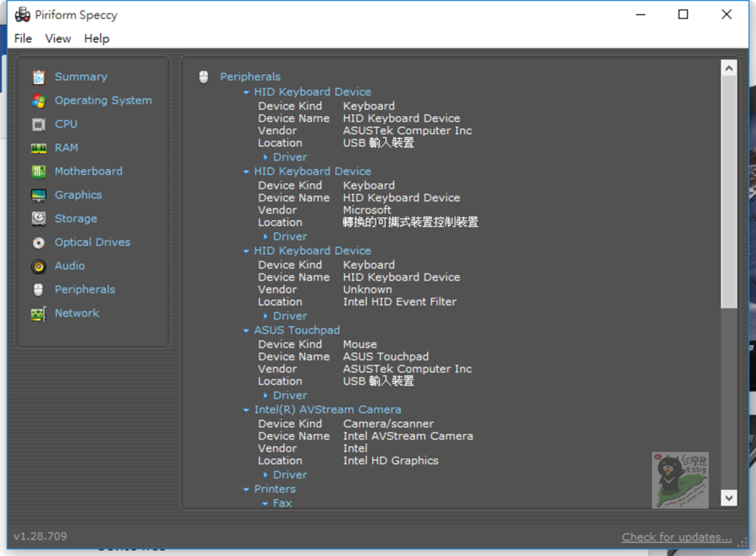756x556 pixels.
Task: Click the Network card icon in the sidebar
Action: (38, 314)
